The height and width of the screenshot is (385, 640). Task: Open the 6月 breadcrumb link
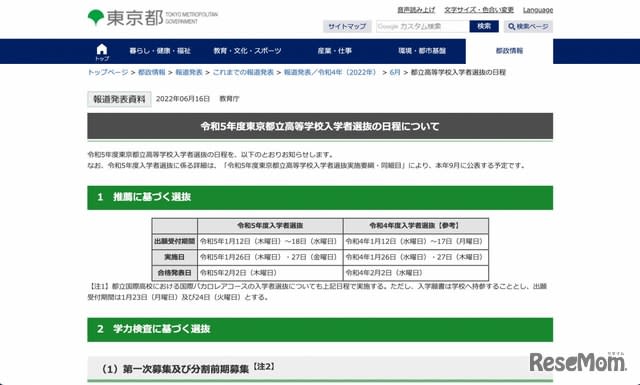click(x=394, y=72)
